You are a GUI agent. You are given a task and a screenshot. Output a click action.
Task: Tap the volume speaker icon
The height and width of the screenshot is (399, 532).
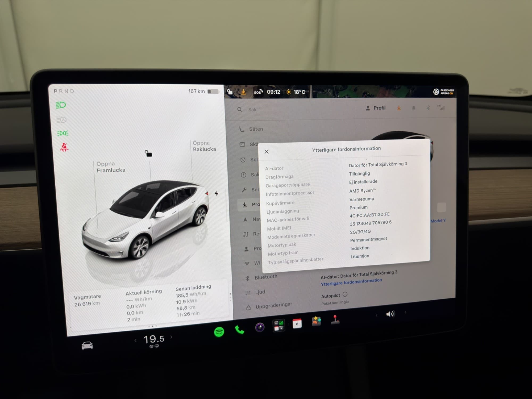click(x=390, y=314)
